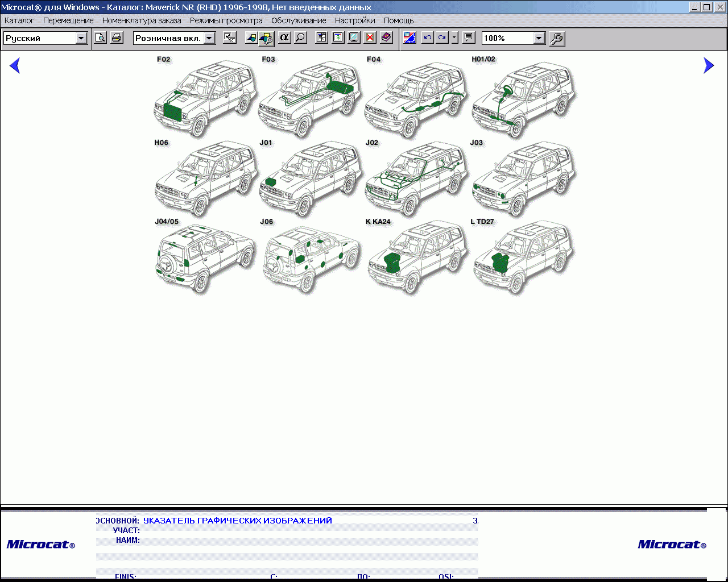The height and width of the screenshot is (582, 728).
Task: Select the F03 fuel tank illustration
Action: tap(311, 97)
